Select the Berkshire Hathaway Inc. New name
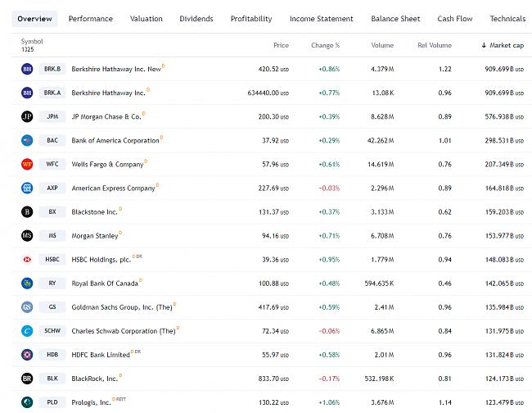The height and width of the screenshot is (413, 532). click(116, 69)
